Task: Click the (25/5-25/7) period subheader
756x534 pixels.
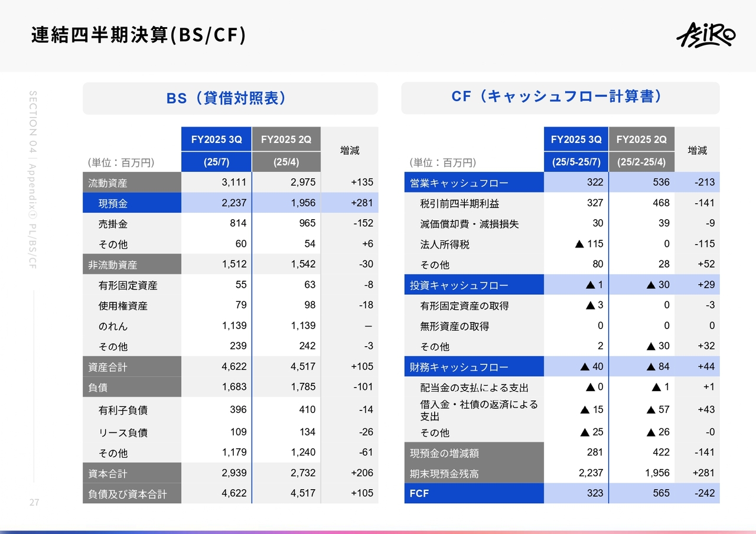Action: click(x=576, y=162)
